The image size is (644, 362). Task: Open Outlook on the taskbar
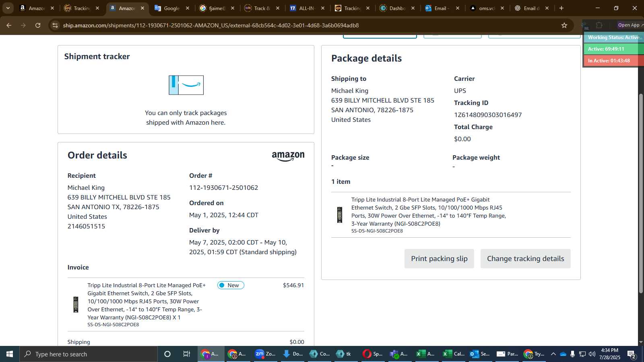tap(480, 354)
